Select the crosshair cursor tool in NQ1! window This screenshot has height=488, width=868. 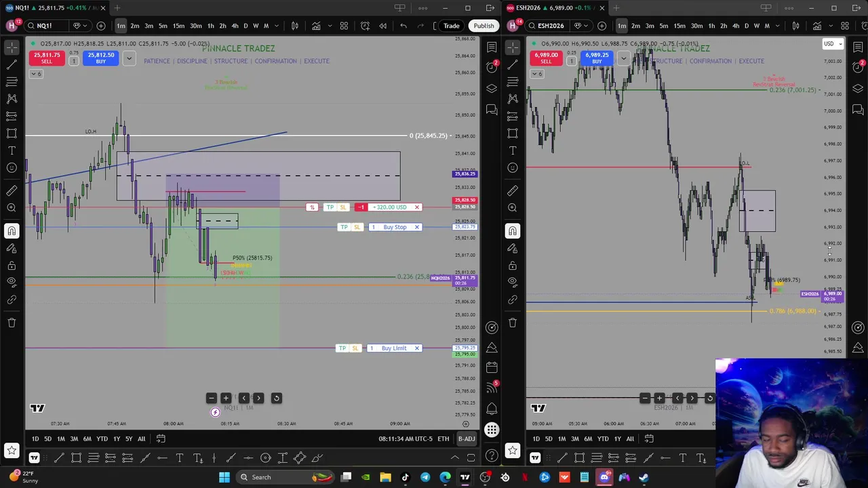click(12, 47)
